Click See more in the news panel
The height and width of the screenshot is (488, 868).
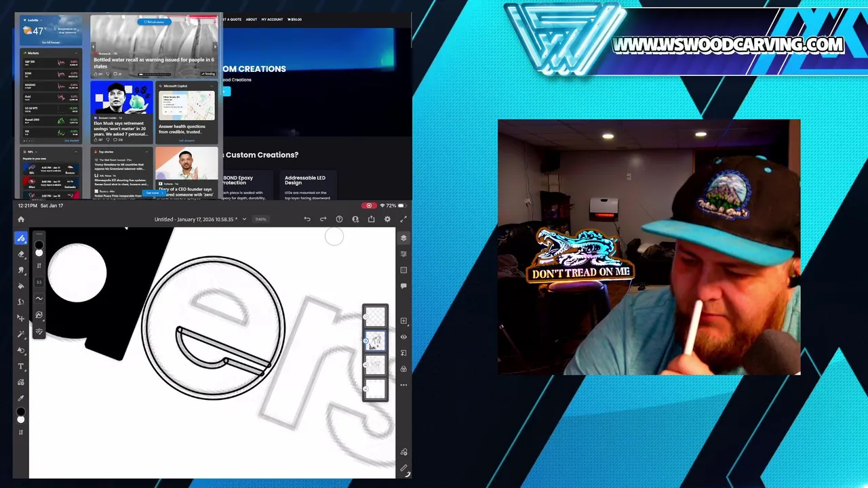coord(153,193)
